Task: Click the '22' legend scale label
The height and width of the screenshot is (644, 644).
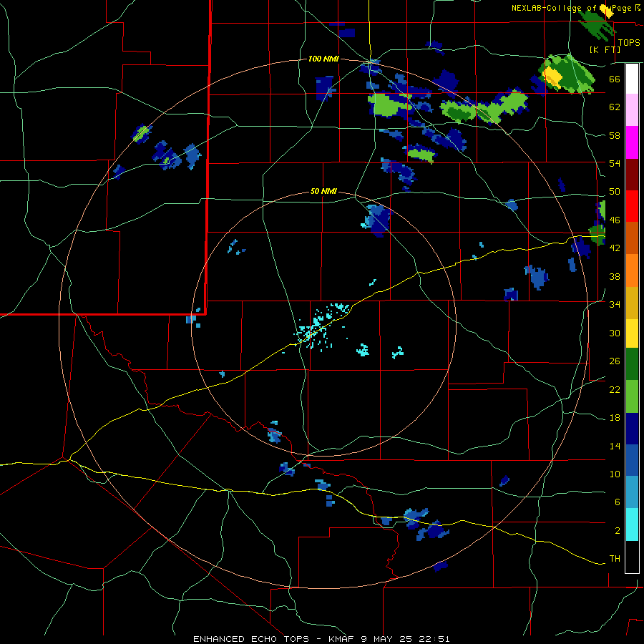Action: (615, 389)
